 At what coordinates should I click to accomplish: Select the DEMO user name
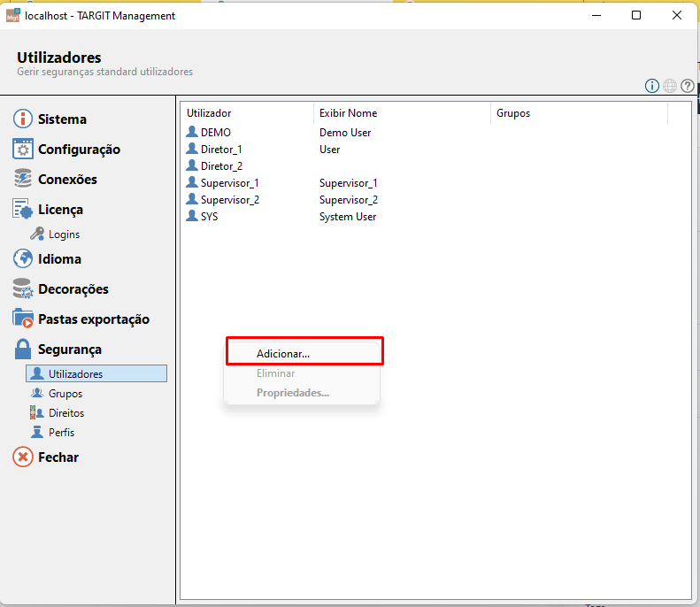(216, 133)
